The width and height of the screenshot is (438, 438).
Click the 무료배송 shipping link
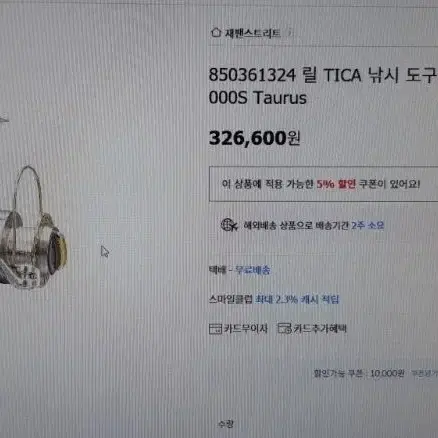point(253,270)
